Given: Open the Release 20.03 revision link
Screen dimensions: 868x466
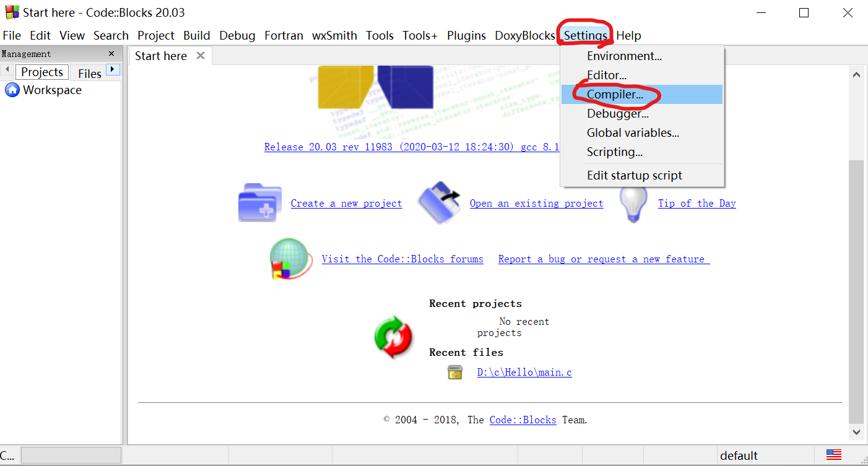Looking at the screenshot, I should pyautogui.click(x=412, y=147).
